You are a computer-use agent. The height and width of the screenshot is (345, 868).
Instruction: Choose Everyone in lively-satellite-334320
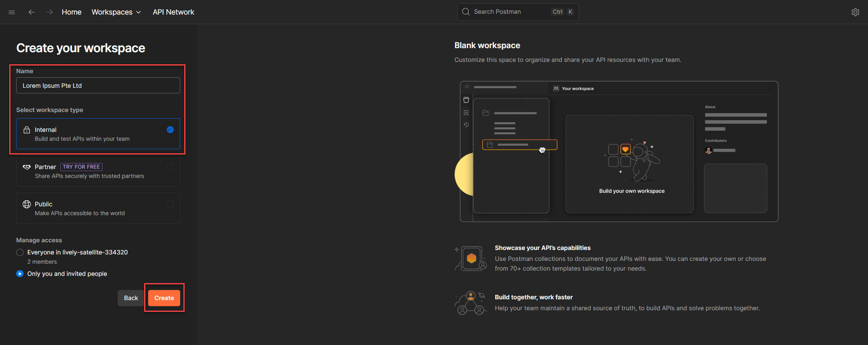click(x=20, y=252)
